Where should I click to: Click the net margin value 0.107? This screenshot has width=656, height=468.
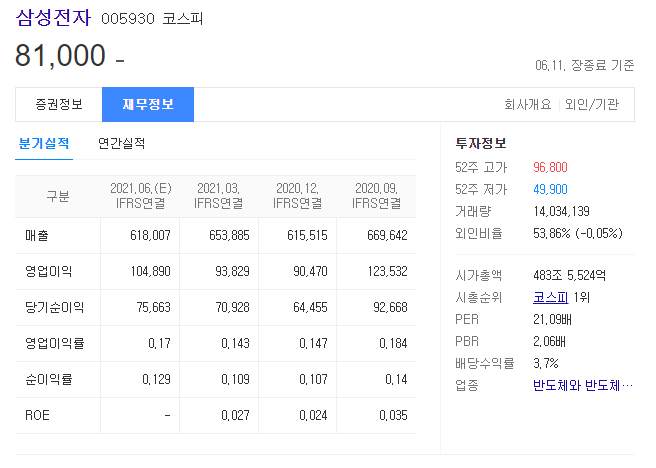coord(313,379)
